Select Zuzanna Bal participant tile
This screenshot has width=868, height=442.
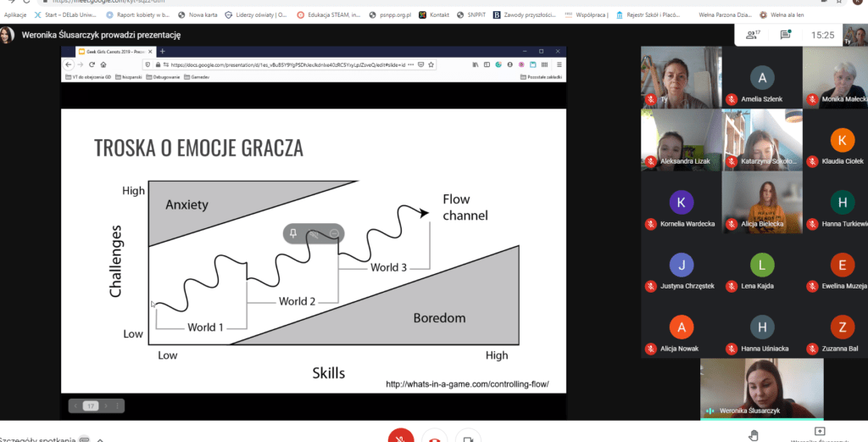835,327
